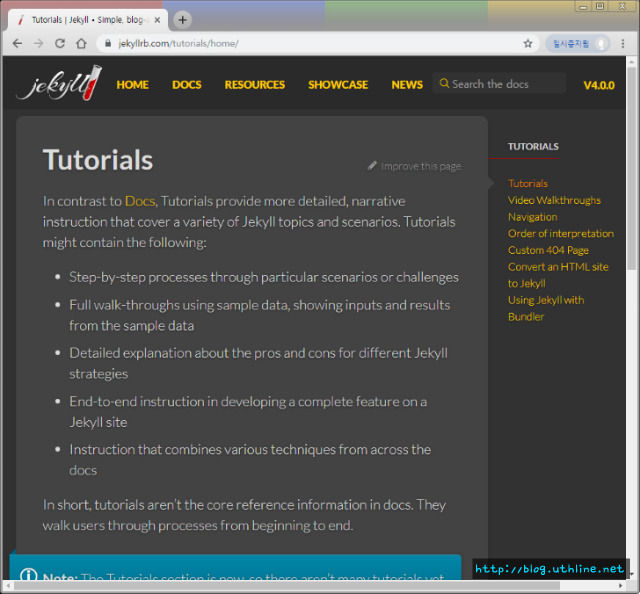Screen dimensions: 640x594
Task: Click the scrollbar up arrow
Action: (632, 62)
